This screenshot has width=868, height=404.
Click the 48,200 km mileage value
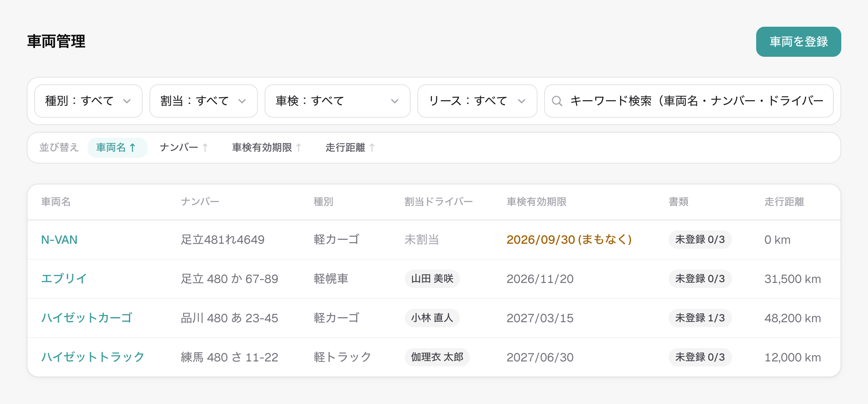point(792,318)
